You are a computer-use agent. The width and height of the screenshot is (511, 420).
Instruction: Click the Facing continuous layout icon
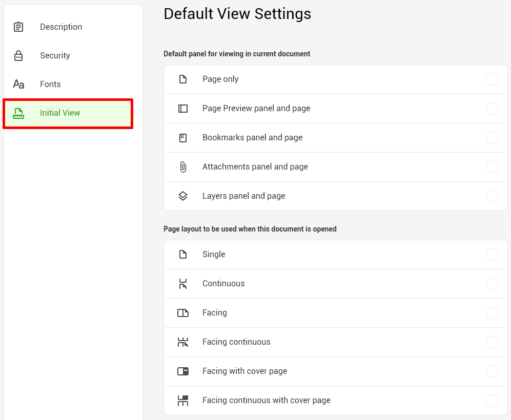click(183, 342)
